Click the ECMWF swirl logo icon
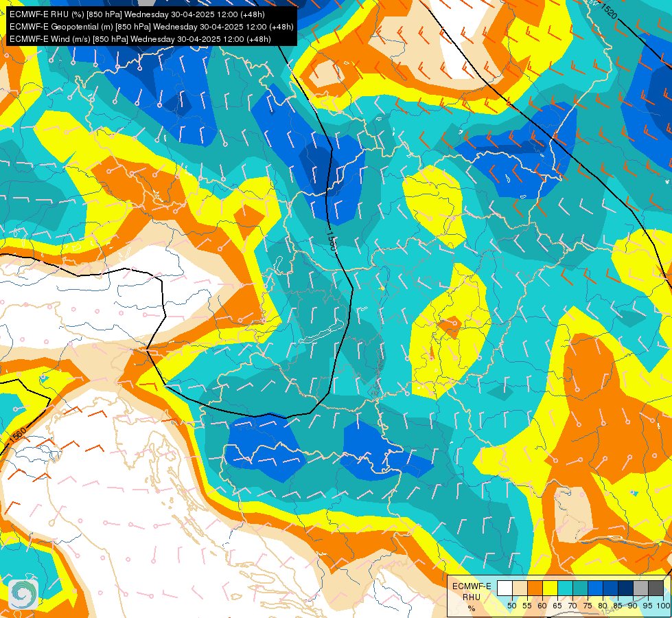 tap(23, 594)
